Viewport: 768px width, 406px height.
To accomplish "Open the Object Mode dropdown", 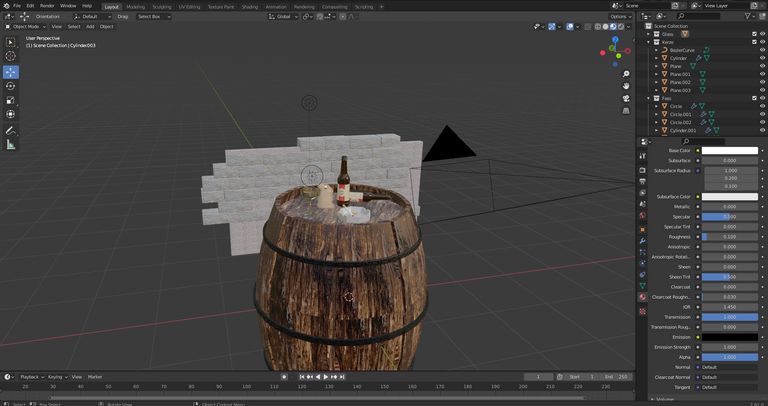I will point(26,27).
